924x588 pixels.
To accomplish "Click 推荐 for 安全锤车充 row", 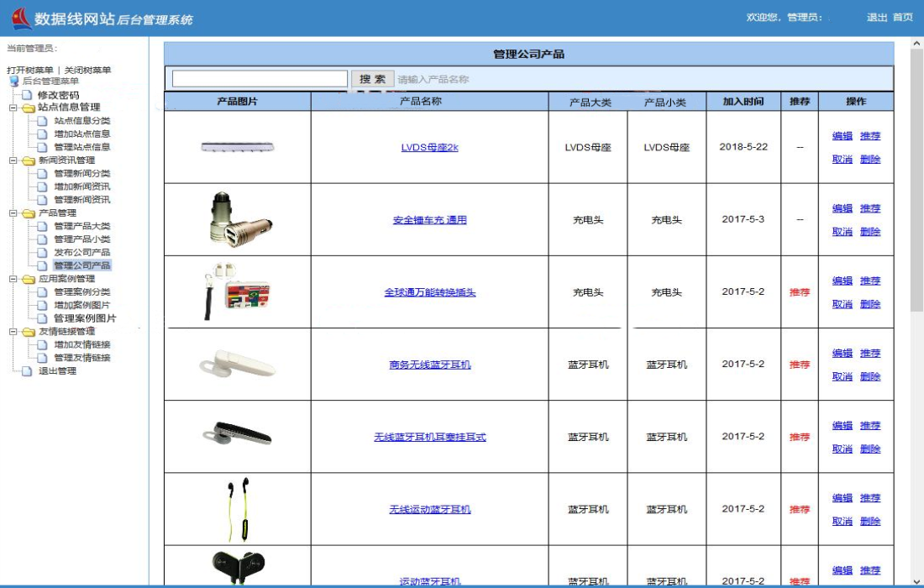I will (869, 208).
